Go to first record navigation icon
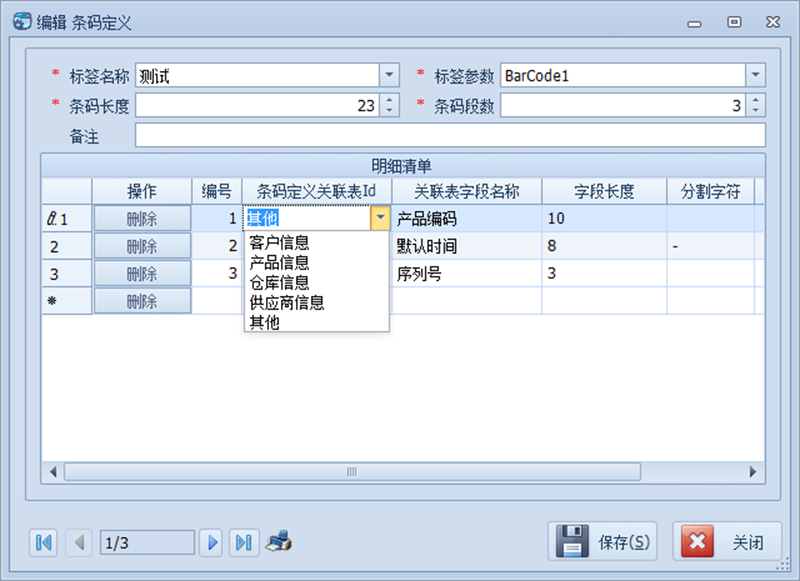The height and width of the screenshot is (581, 800). (x=43, y=542)
